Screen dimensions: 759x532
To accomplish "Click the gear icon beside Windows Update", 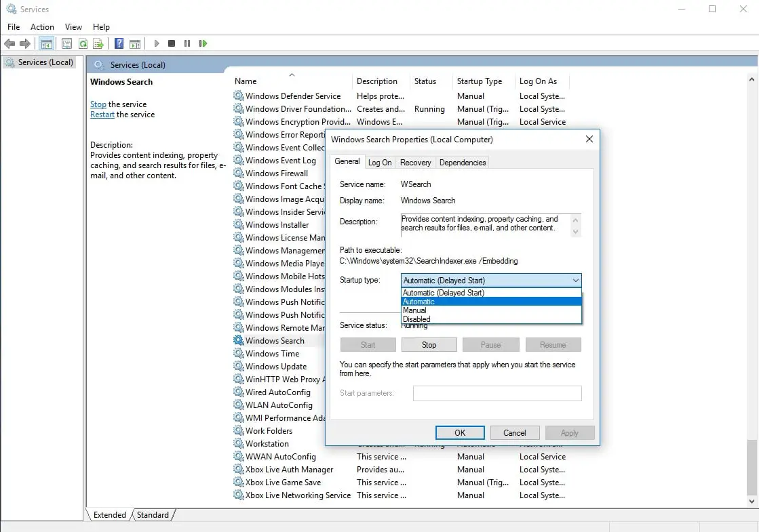I will click(238, 366).
